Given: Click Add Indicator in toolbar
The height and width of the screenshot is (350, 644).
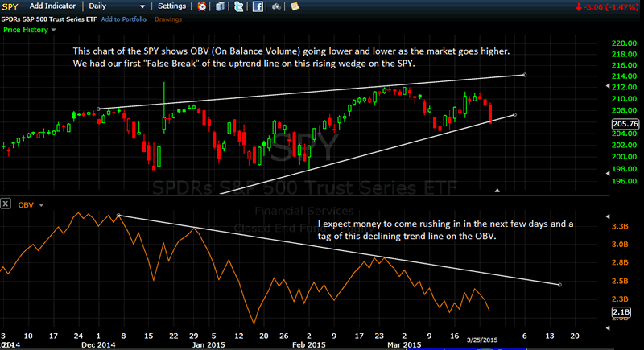Looking at the screenshot, I should pos(52,6).
